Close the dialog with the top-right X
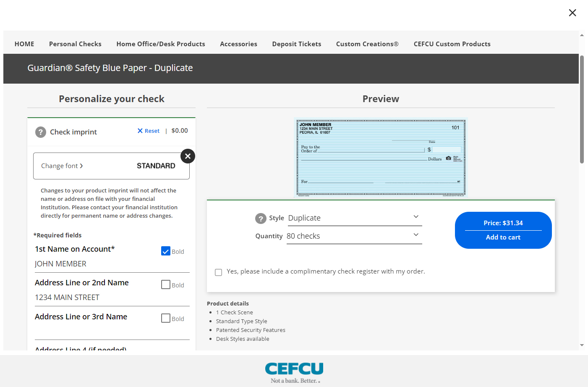Image resolution: width=588 pixels, height=387 pixels. (x=572, y=13)
